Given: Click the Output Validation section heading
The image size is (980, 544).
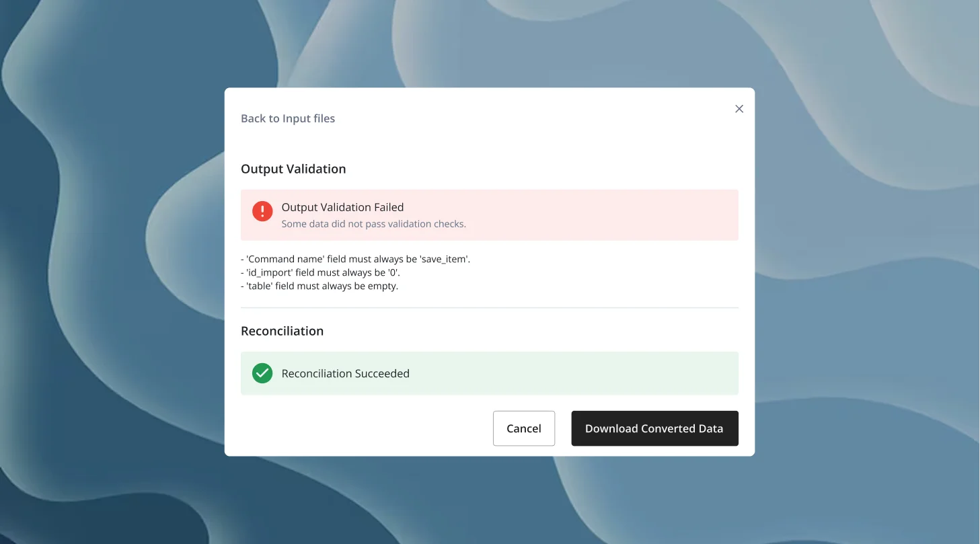Looking at the screenshot, I should tap(293, 169).
